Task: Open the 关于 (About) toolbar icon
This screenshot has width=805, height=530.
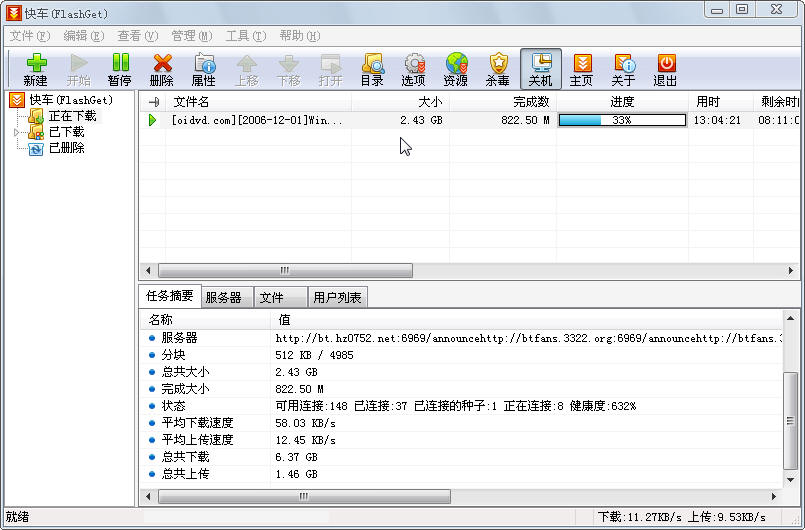Action: pos(624,70)
